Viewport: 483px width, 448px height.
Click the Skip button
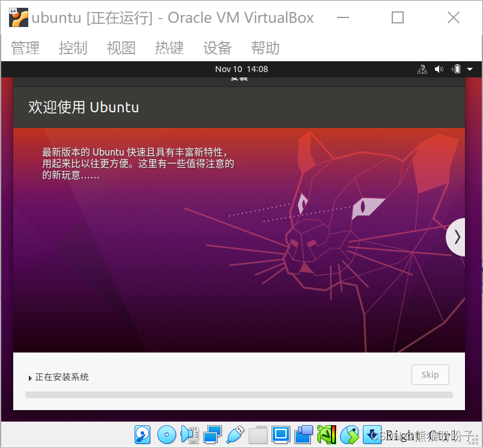(430, 375)
